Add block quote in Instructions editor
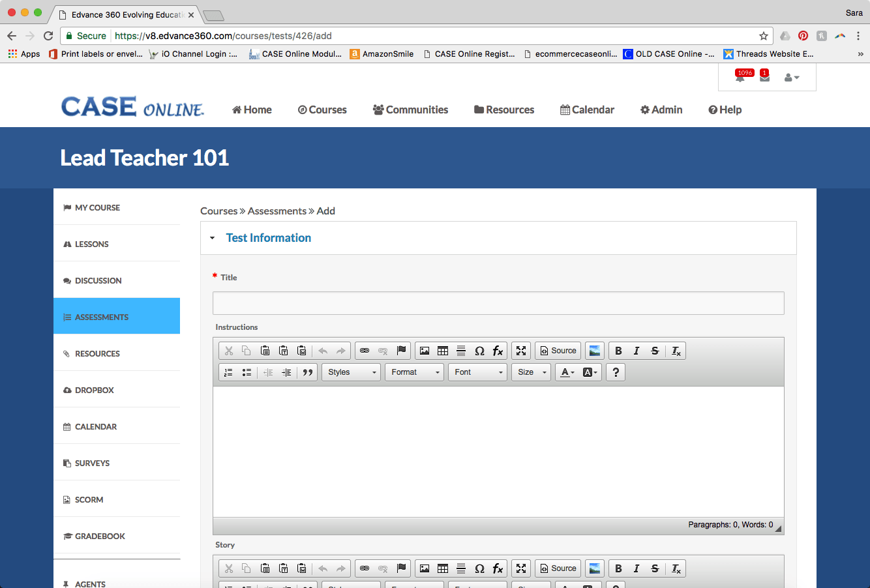This screenshot has width=870, height=588. pos(308,372)
